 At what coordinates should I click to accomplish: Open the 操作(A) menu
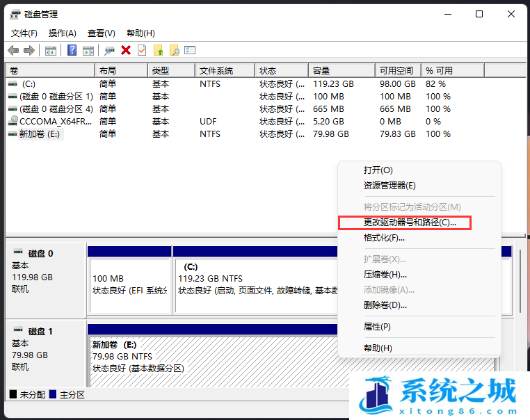coord(62,33)
